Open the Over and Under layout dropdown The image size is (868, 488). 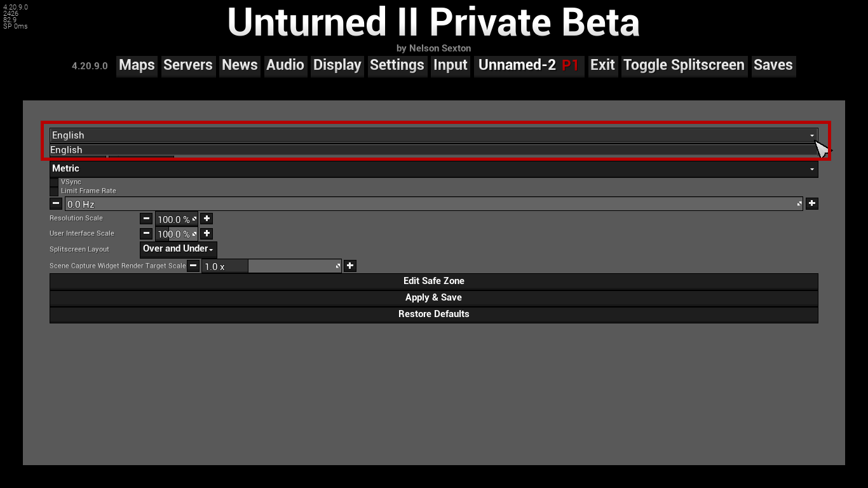coord(178,249)
